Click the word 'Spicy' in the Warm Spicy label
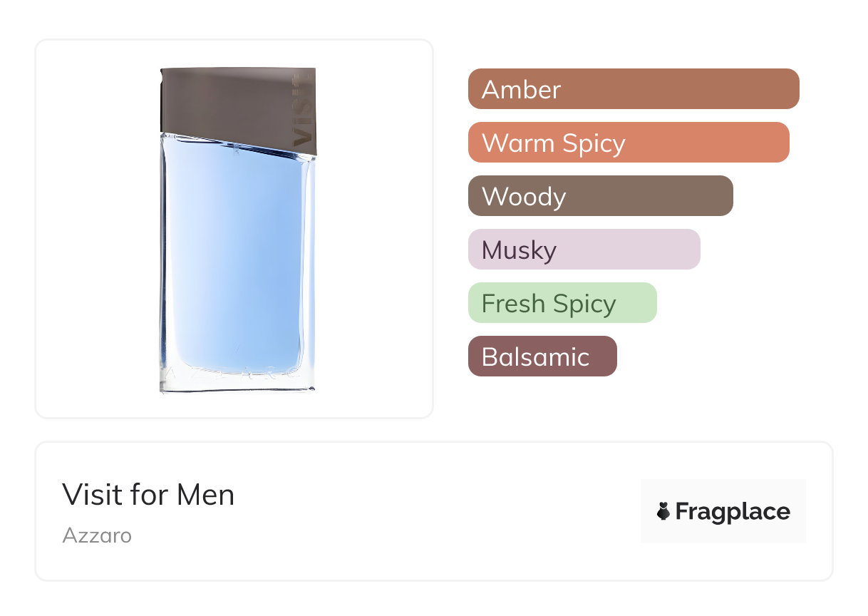 click(593, 143)
